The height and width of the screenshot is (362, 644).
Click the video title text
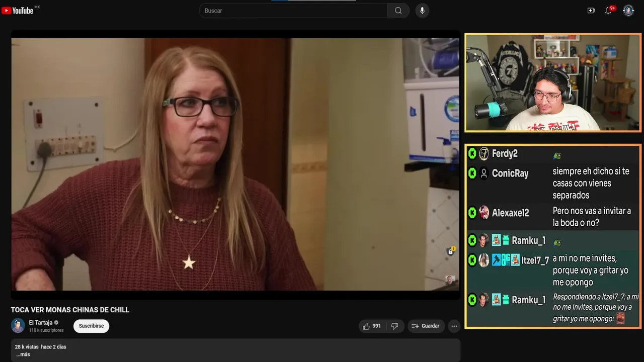coord(70,310)
